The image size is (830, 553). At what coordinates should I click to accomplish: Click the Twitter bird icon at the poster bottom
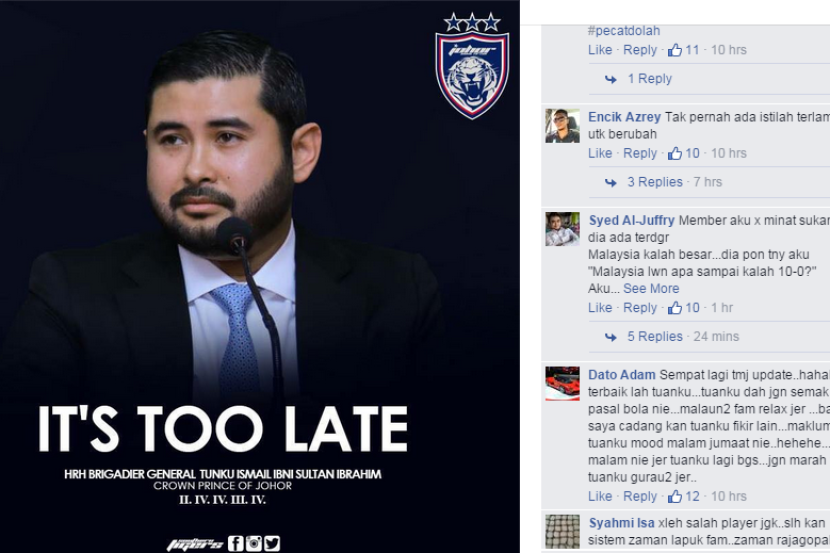click(272, 543)
